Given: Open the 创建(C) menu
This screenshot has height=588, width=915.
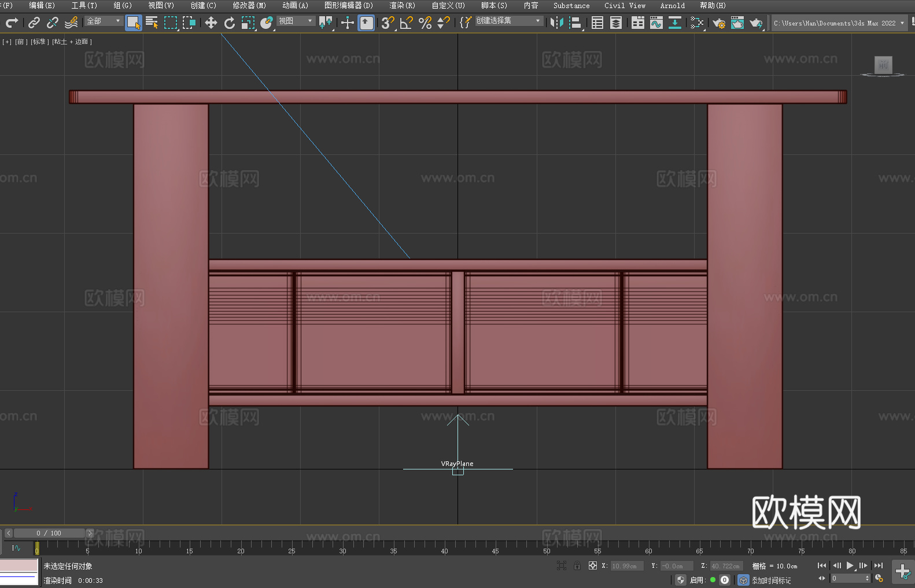Looking at the screenshot, I should [204, 5].
